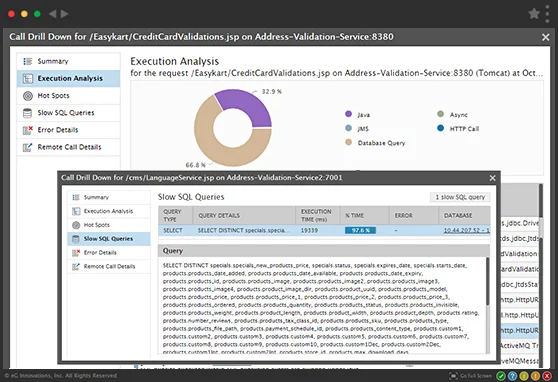Viewport: 558px width, 382px height.
Task: Click the Hot Spots target icon in the back window
Action: 28,96
